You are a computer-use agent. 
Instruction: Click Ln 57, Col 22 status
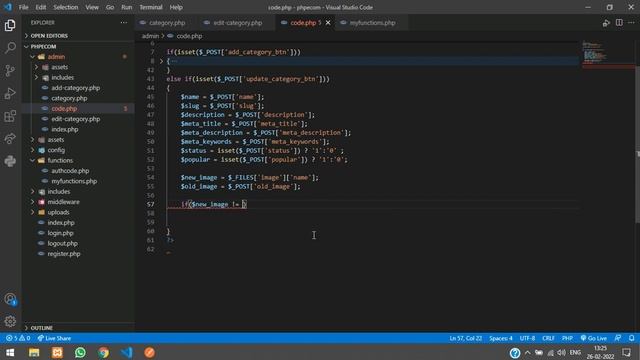click(x=466, y=338)
